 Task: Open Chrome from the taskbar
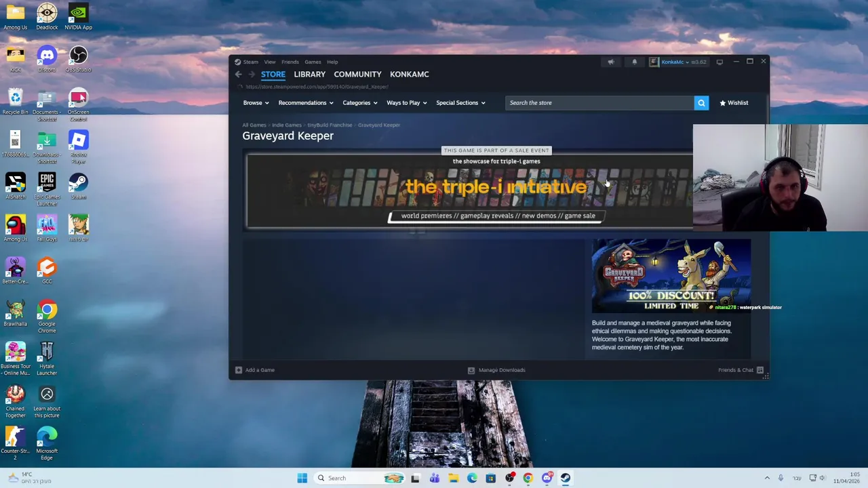tap(528, 478)
